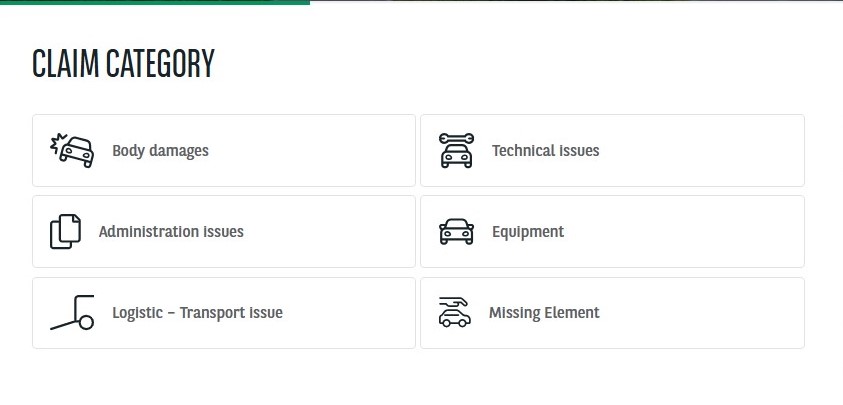
Task: Select the Missing Element label
Action: (544, 313)
